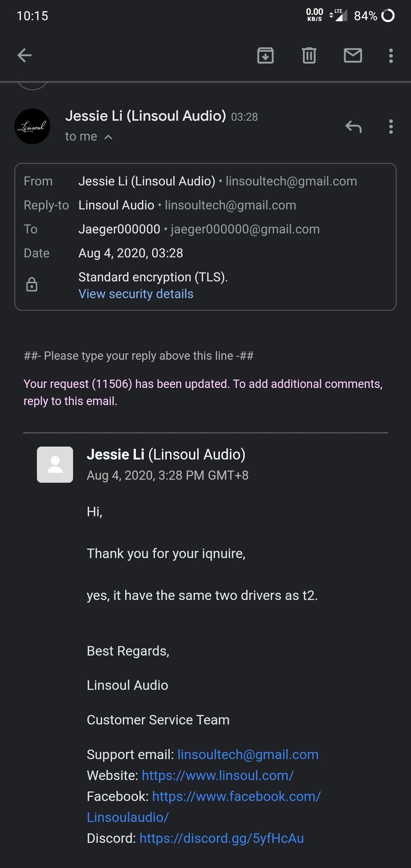This screenshot has width=411, height=868.
Task: Tap the Linsoul sender avatar
Action: click(32, 126)
